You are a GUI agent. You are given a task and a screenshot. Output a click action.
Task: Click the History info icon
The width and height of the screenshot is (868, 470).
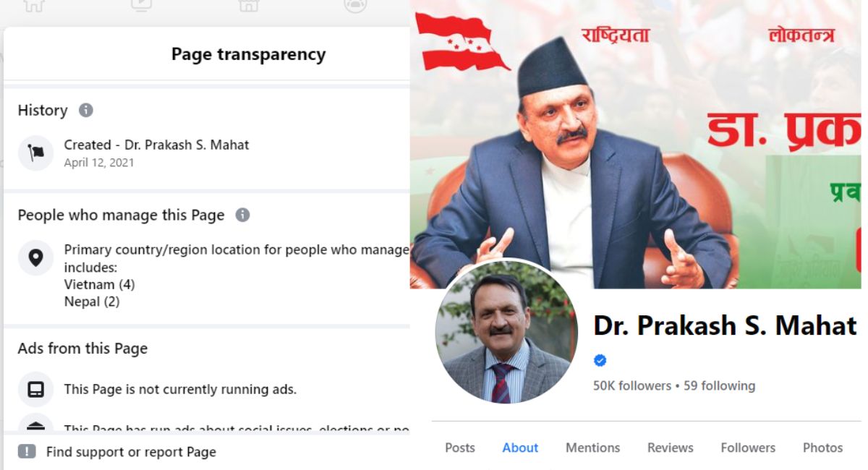click(x=86, y=111)
